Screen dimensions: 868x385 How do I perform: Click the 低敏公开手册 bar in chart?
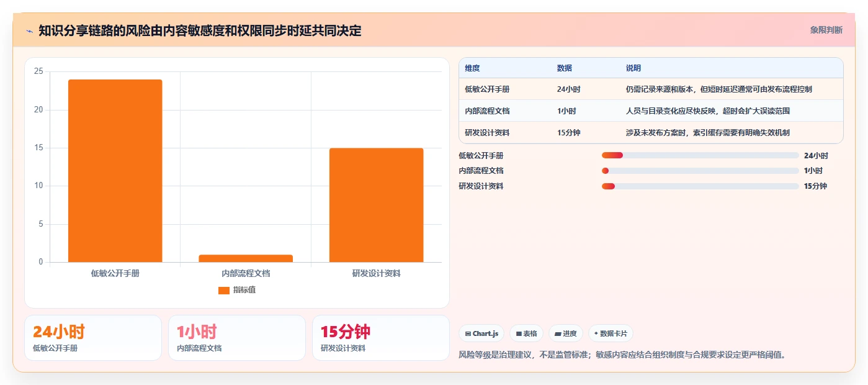point(115,171)
